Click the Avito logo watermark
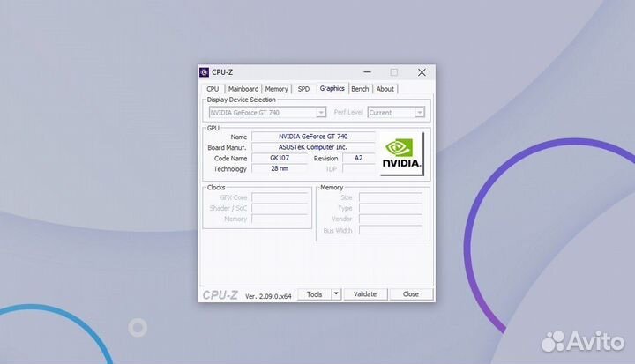This screenshot has width=635, height=364. tap(581, 341)
